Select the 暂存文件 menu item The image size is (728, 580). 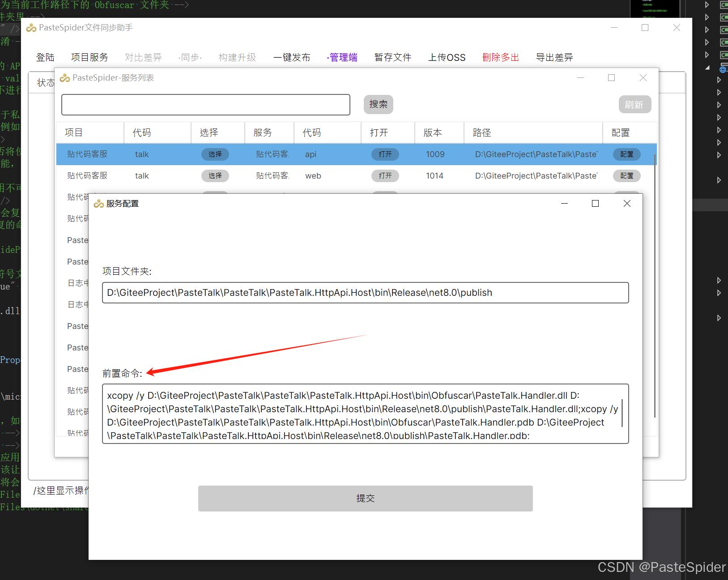[393, 57]
